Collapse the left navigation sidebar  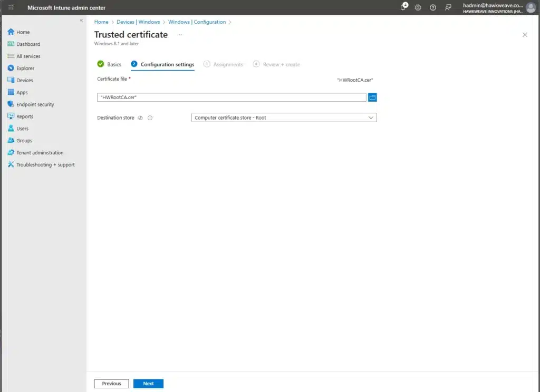tap(81, 20)
